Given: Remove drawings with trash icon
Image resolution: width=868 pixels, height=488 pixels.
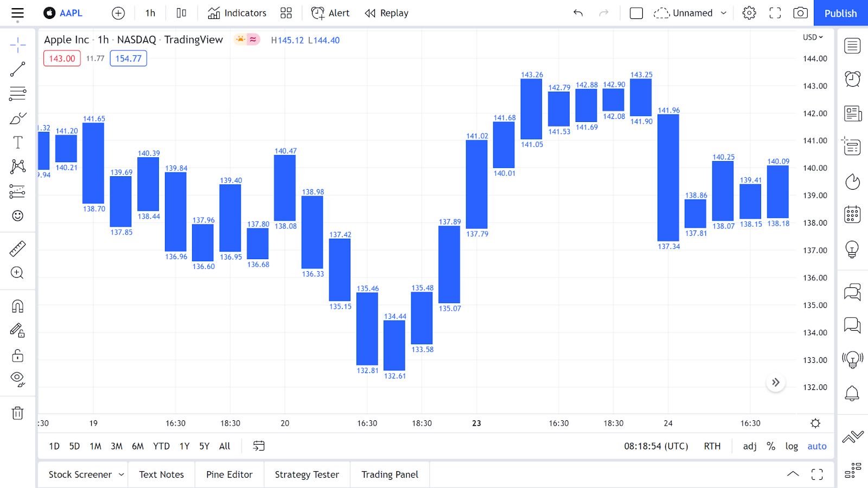Looking at the screenshot, I should pos(18,413).
